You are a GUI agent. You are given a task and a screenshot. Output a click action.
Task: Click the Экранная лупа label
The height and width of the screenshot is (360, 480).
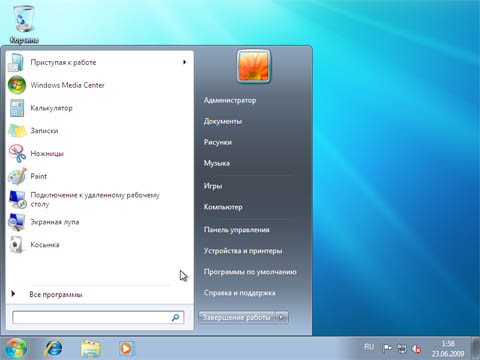tap(55, 222)
